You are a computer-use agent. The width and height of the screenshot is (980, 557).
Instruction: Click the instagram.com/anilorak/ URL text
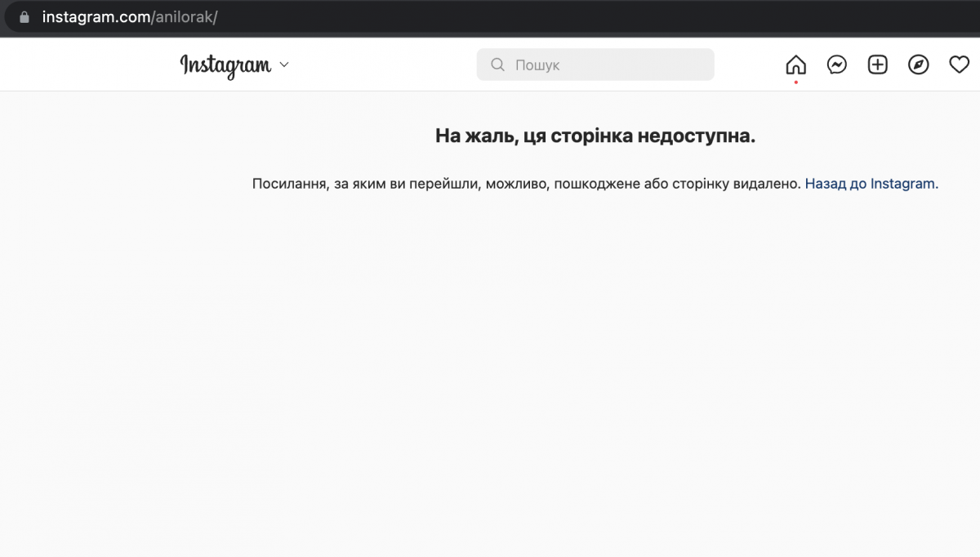pos(130,17)
